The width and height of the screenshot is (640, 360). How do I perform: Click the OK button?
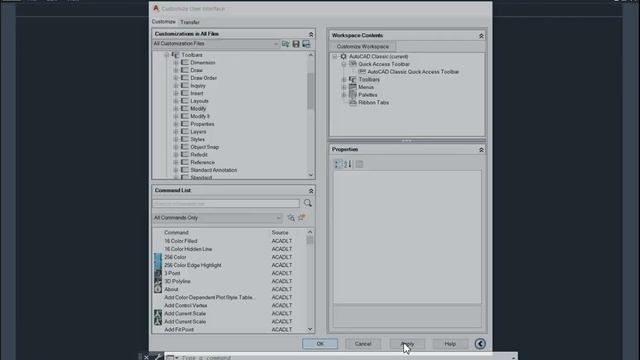(320, 344)
